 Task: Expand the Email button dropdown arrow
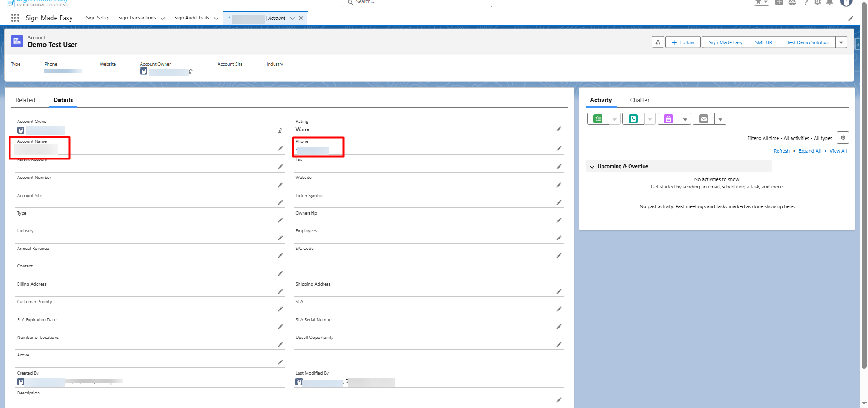(720, 119)
